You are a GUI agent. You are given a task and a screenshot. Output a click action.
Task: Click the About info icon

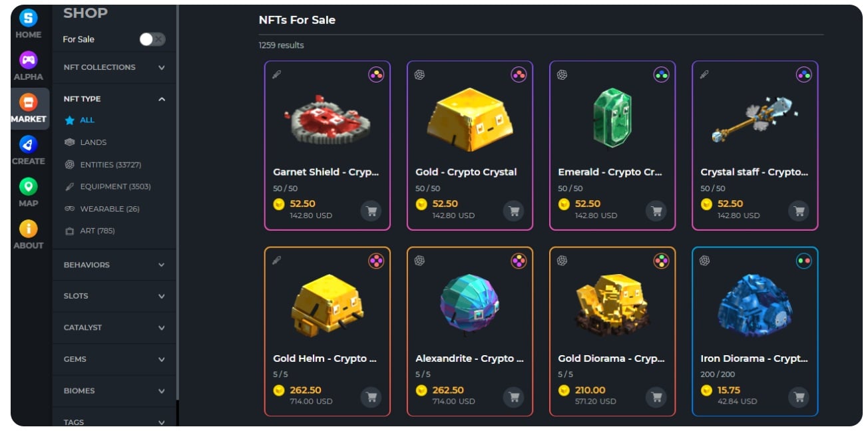pos(29,229)
